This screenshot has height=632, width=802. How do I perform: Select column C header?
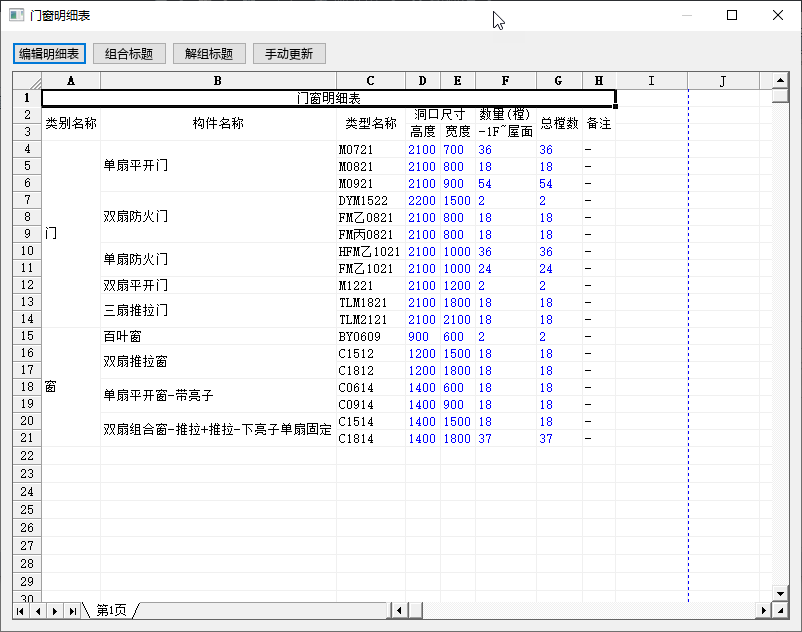click(371, 81)
